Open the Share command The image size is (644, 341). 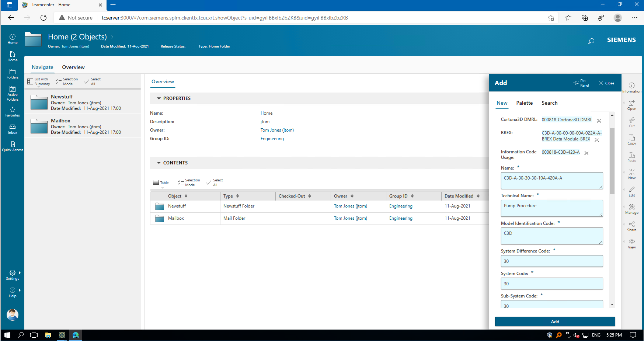[x=631, y=226]
